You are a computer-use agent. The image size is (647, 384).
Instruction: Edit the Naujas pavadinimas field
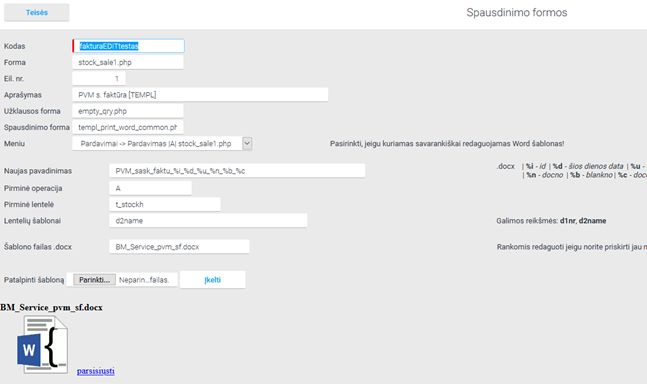[x=237, y=171]
